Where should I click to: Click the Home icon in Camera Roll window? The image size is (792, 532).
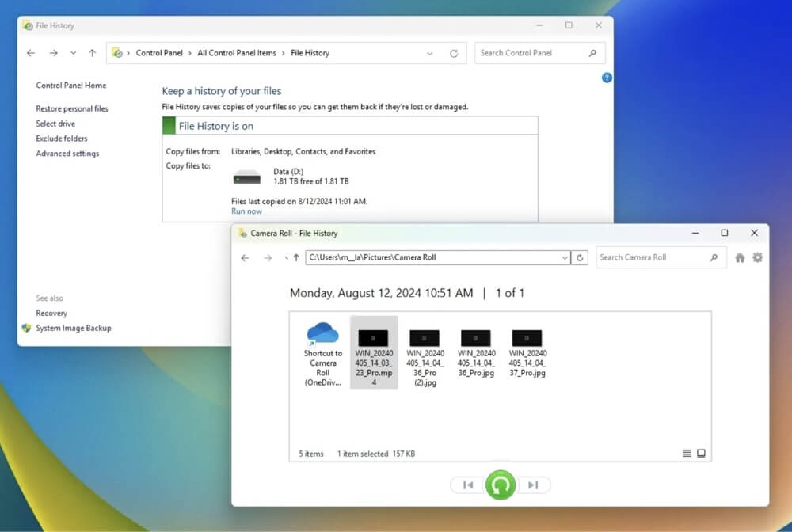741,257
